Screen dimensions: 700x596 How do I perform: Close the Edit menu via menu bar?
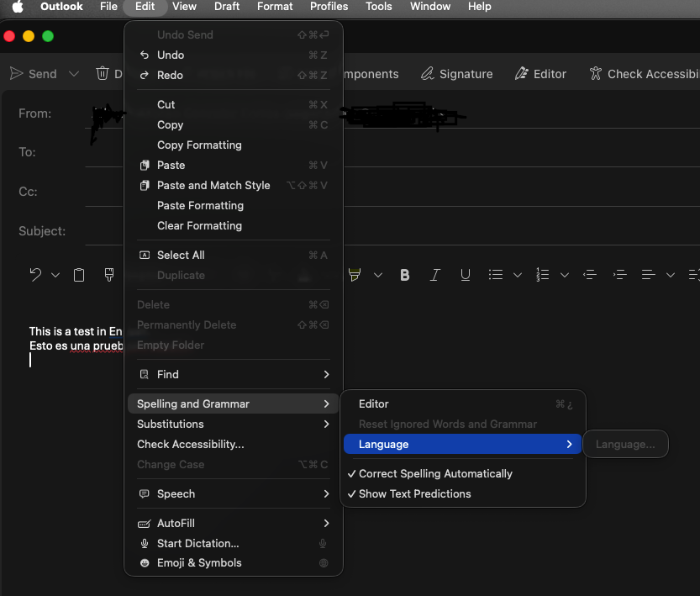[145, 7]
